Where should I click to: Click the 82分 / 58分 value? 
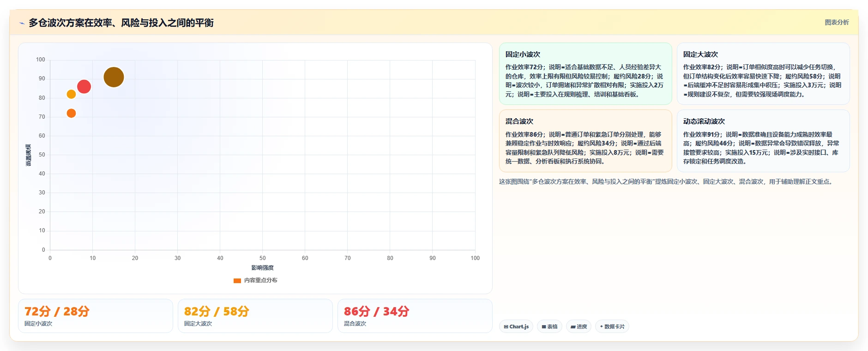tap(217, 311)
